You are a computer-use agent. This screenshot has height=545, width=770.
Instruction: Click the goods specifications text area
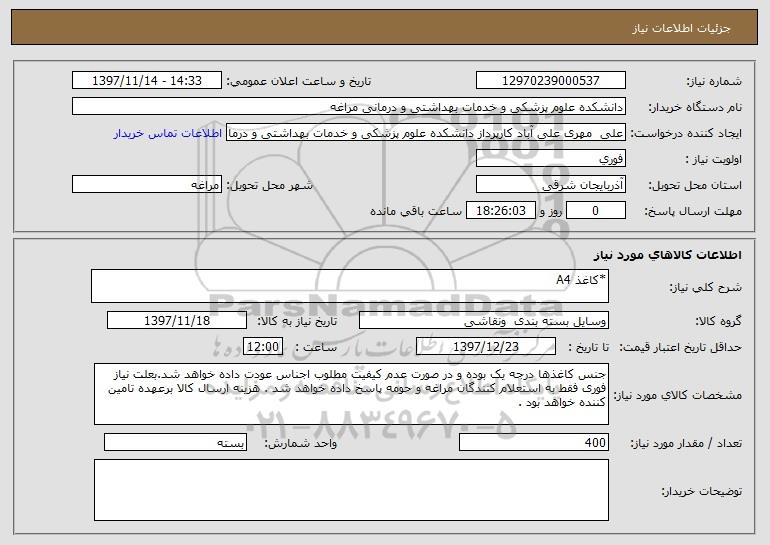pyautogui.click(x=351, y=394)
